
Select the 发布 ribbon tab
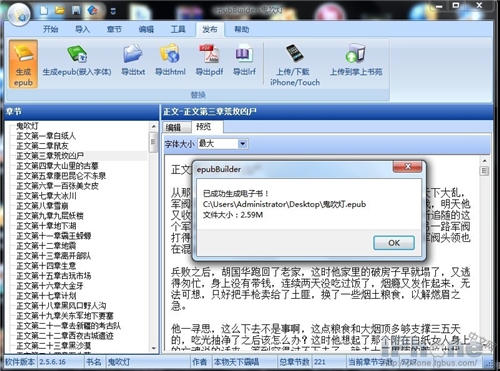210,29
